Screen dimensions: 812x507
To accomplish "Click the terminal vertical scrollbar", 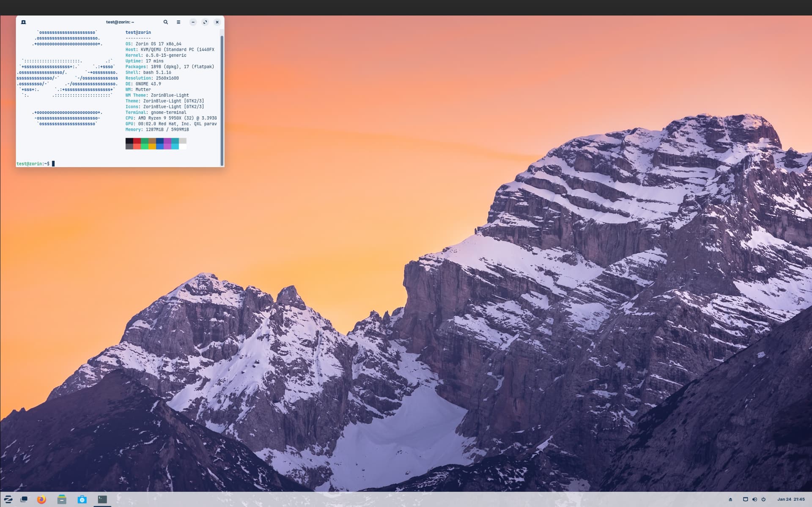I will (222, 100).
